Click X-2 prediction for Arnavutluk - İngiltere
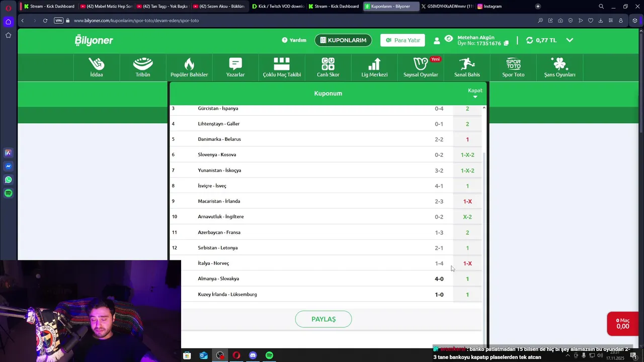644x362 pixels. point(467,217)
